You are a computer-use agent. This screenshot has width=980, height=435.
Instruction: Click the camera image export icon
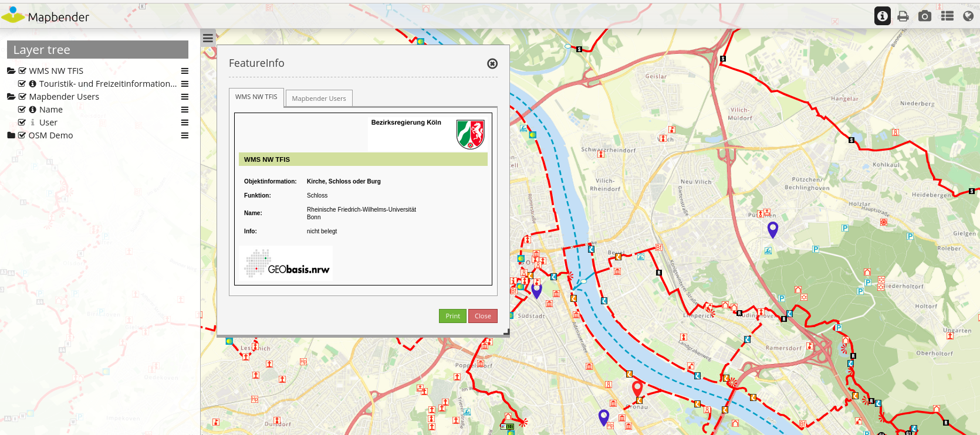point(925,16)
